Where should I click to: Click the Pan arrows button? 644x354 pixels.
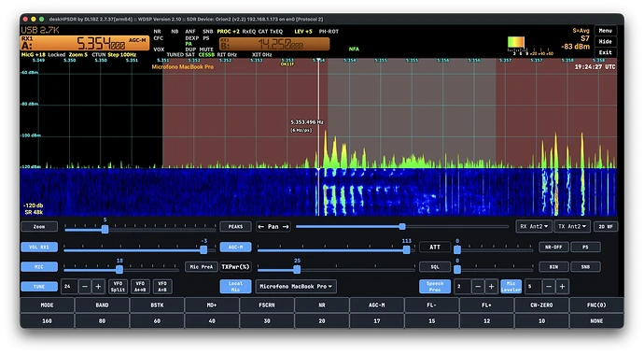(x=273, y=227)
